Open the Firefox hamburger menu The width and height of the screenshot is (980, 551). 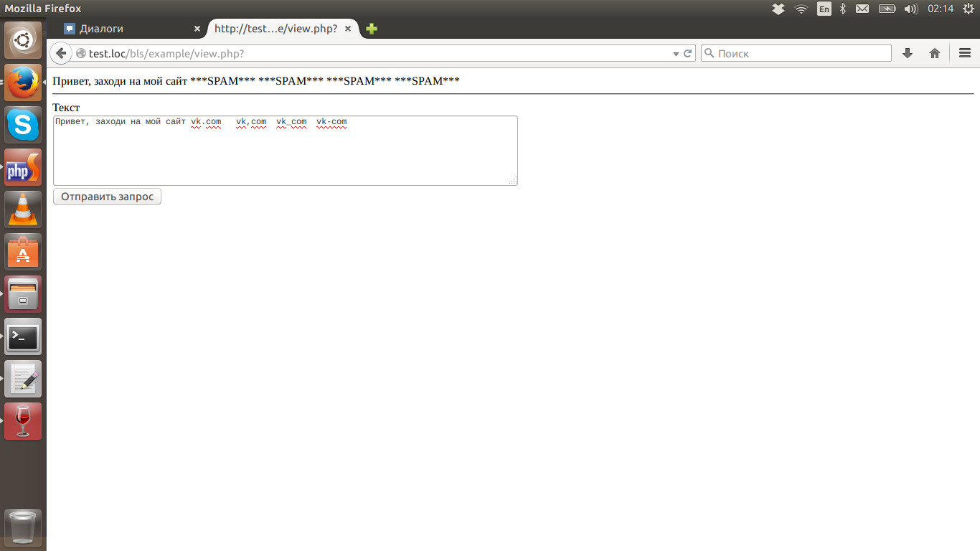pos(965,53)
